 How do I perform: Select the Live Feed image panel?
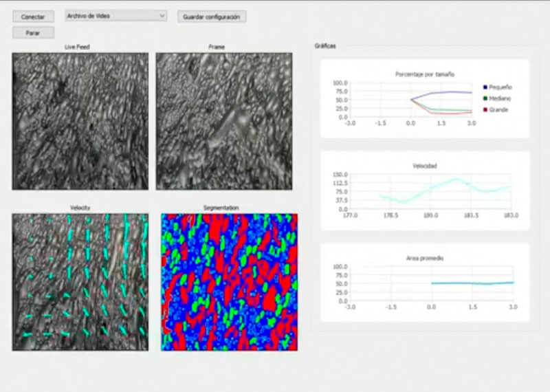click(80, 122)
